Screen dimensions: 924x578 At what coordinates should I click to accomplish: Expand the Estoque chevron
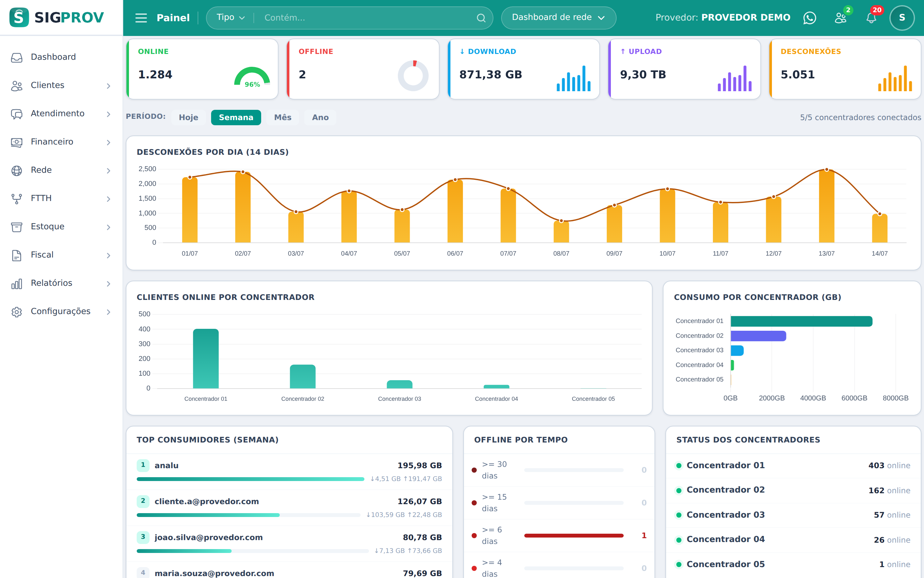tap(108, 227)
